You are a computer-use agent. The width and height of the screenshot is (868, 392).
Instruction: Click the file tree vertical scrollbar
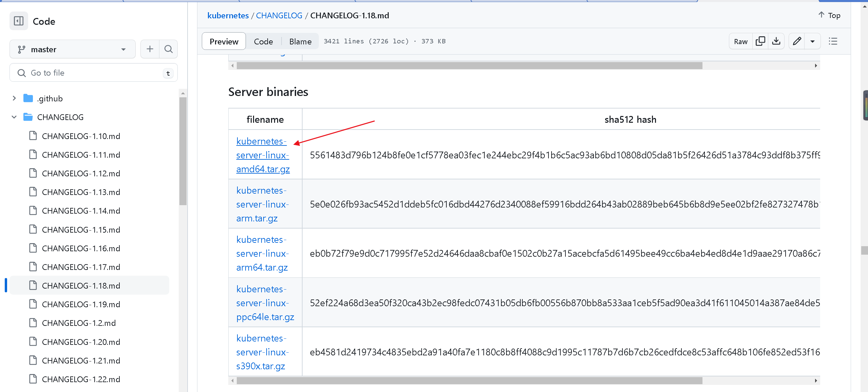click(x=183, y=151)
